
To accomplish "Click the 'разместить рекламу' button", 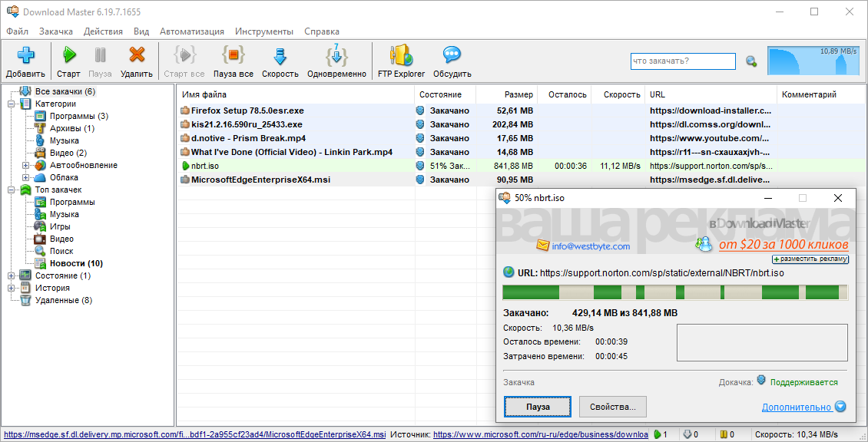I will pos(810,259).
